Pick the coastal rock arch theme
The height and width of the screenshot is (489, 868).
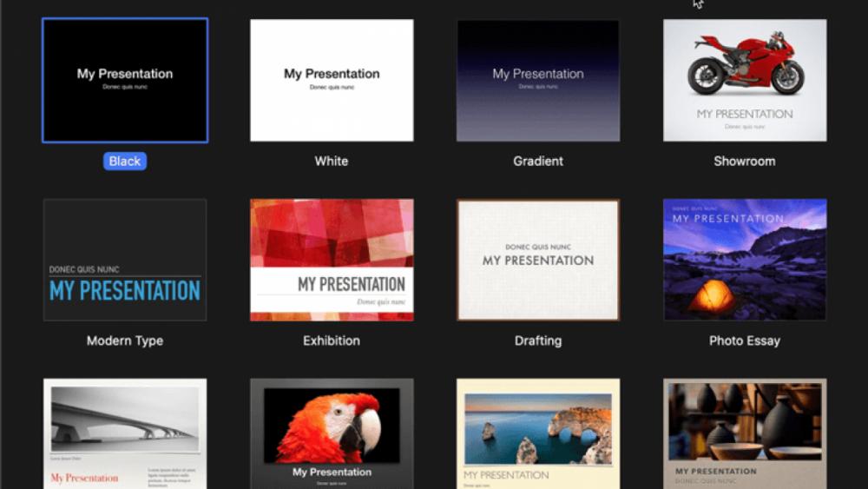pos(538,433)
